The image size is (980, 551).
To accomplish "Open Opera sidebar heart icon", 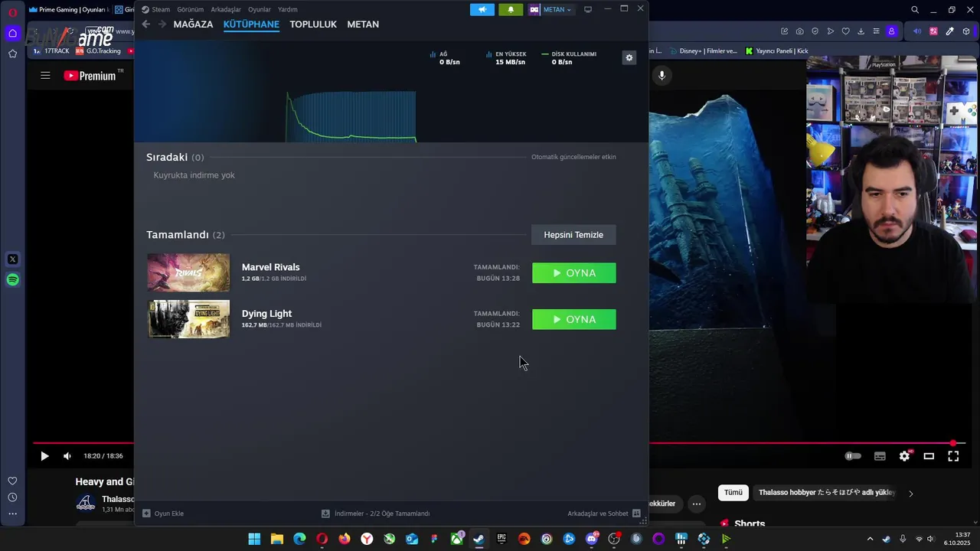I will coord(12,481).
